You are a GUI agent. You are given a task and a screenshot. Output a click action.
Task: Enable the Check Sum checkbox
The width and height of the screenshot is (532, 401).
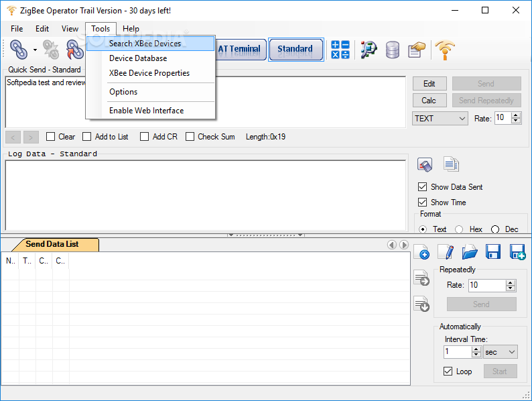point(190,137)
